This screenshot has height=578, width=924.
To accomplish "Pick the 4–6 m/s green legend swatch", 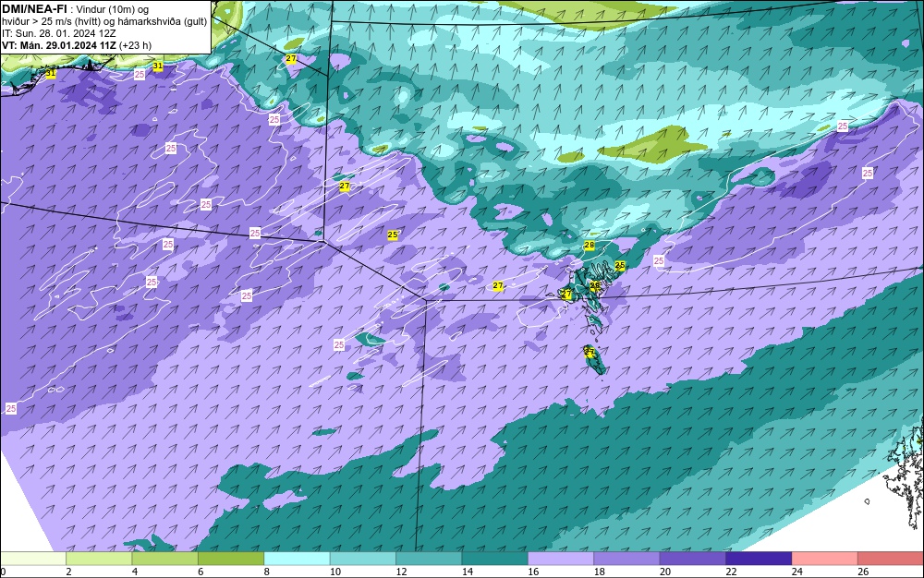I will (x=165, y=559).
